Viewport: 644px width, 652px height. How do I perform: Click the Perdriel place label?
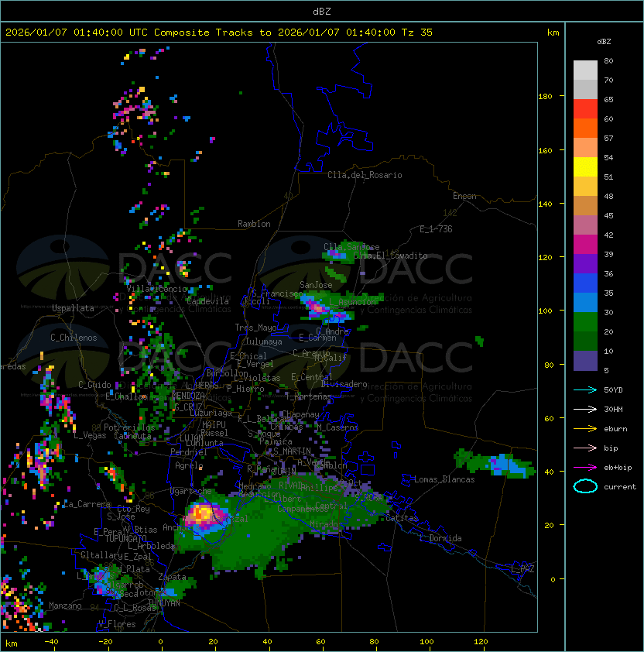(x=189, y=452)
